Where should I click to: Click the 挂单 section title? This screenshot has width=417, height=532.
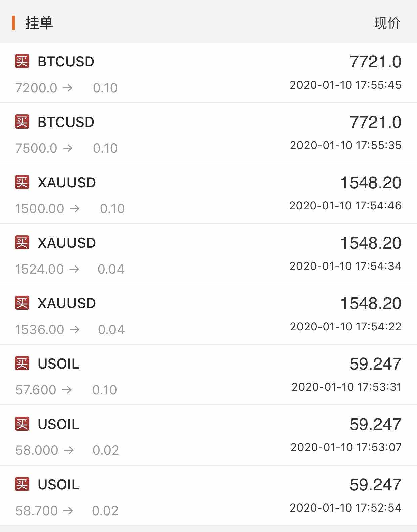[x=39, y=23]
